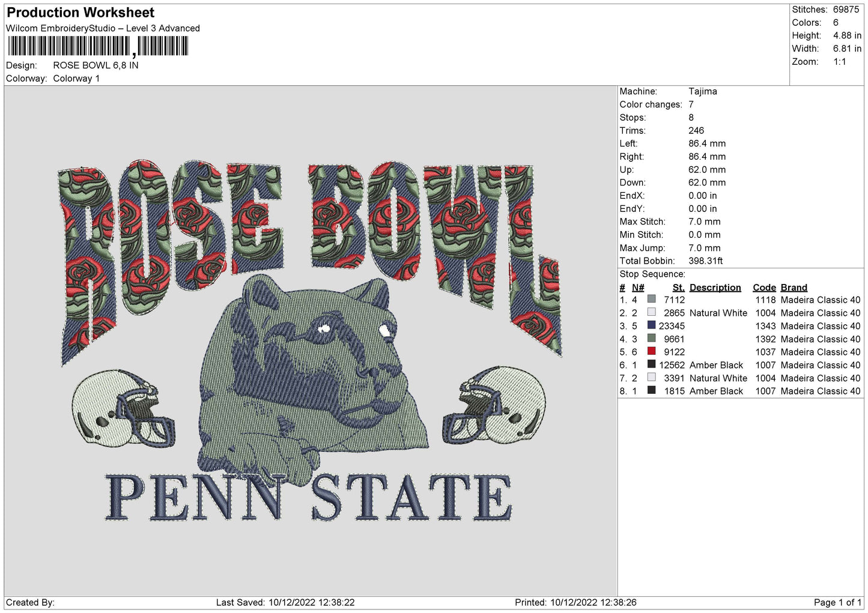868x613 pixels.
Task: Click code '1118' in stop 1 row
Action: pyautogui.click(x=765, y=300)
